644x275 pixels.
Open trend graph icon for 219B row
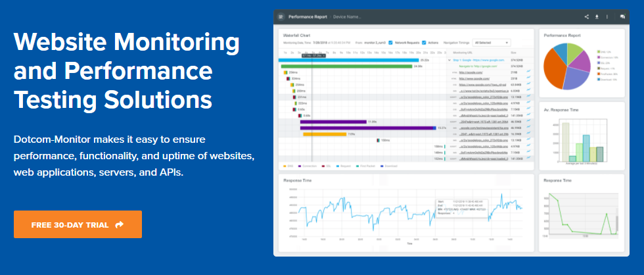click(528, 72)
